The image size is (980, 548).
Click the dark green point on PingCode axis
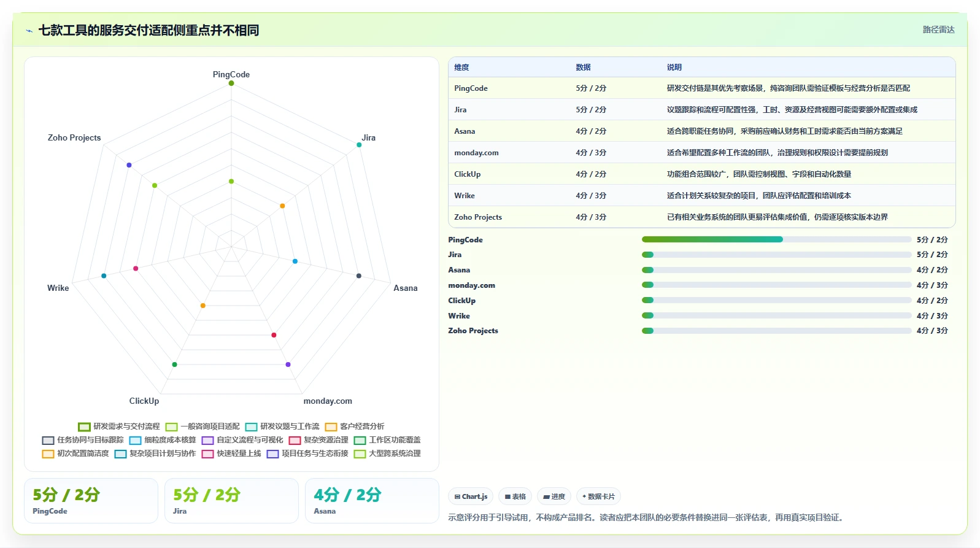coord(231,83)
